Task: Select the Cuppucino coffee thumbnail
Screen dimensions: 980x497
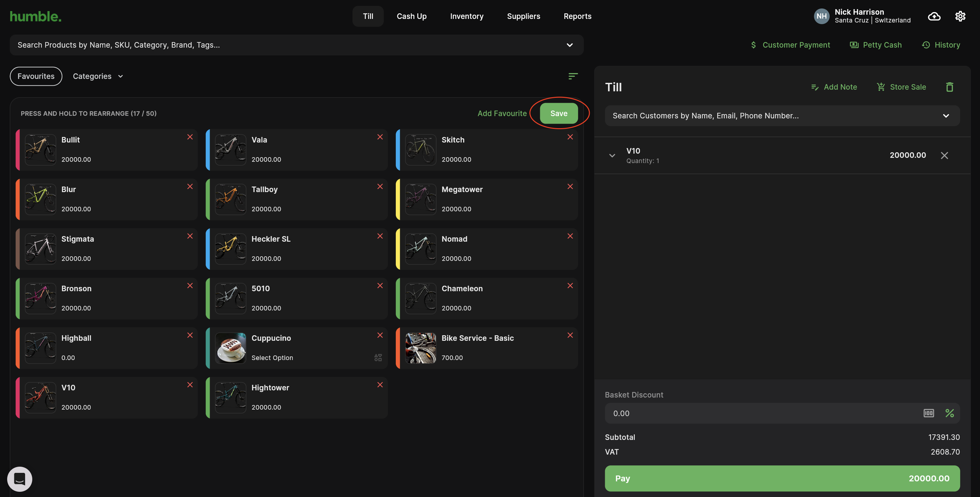Action: 230,348
